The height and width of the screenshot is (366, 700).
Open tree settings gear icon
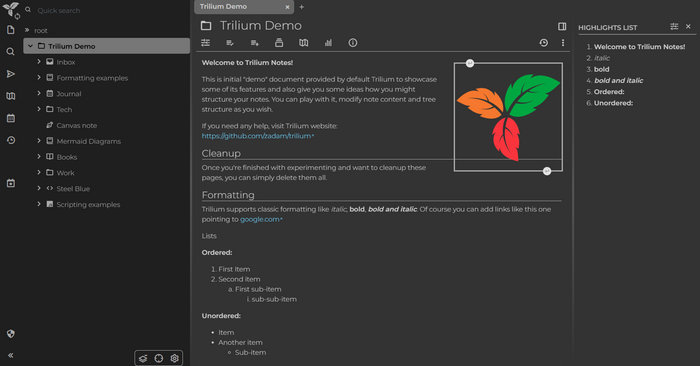click(175, 358)
